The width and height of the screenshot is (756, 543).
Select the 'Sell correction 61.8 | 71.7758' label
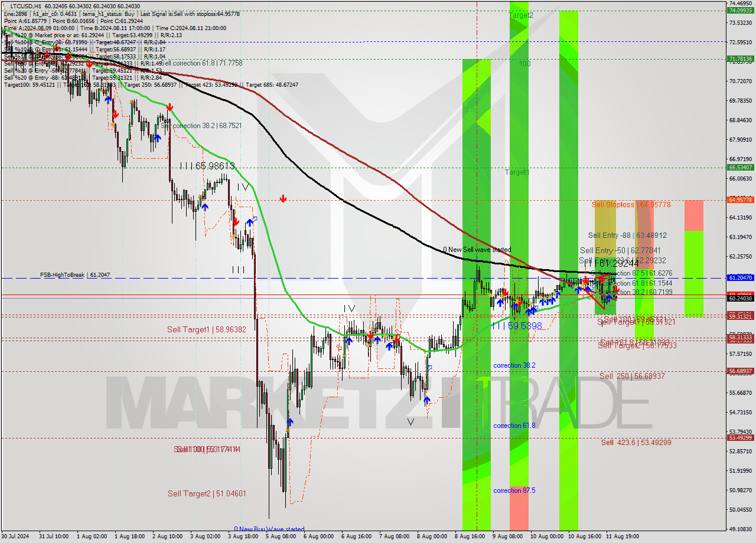201,63
